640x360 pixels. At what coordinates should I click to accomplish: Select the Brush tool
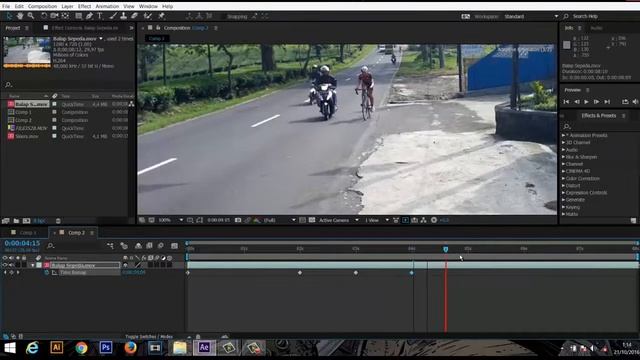point(113,16)
